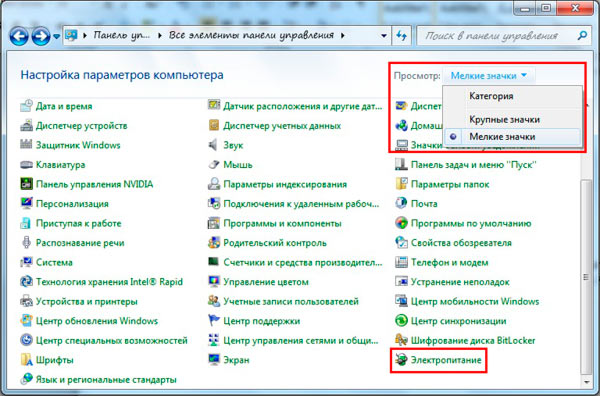Click the Система computer icon

26,262
